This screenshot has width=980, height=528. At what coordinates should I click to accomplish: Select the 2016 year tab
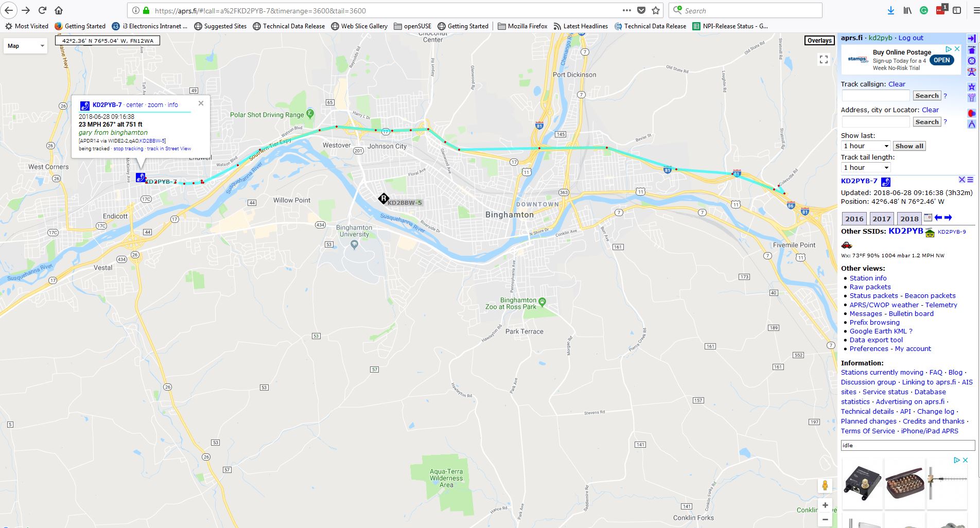pos(854,219)
